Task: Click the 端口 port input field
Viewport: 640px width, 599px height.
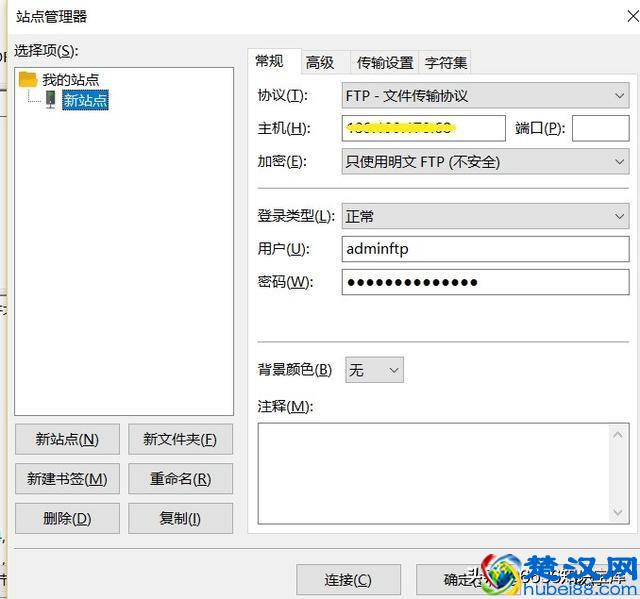Action: [x=600, y=128]
